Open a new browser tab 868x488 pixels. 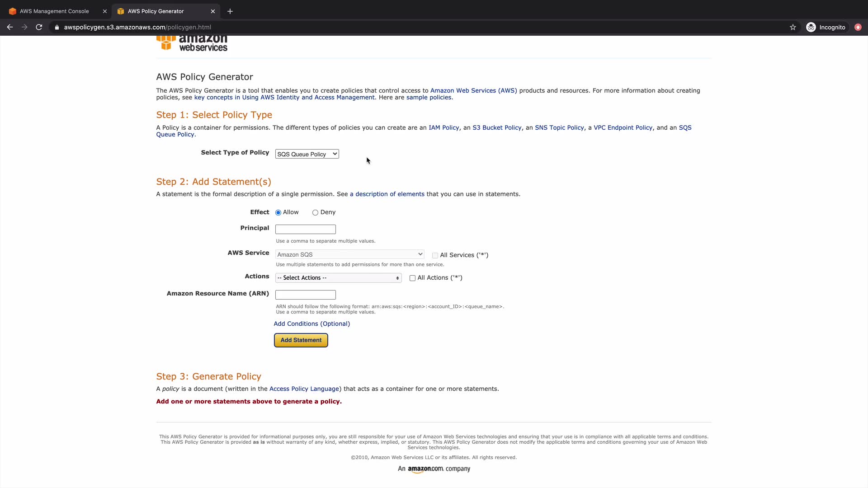(x=230, y=11)
